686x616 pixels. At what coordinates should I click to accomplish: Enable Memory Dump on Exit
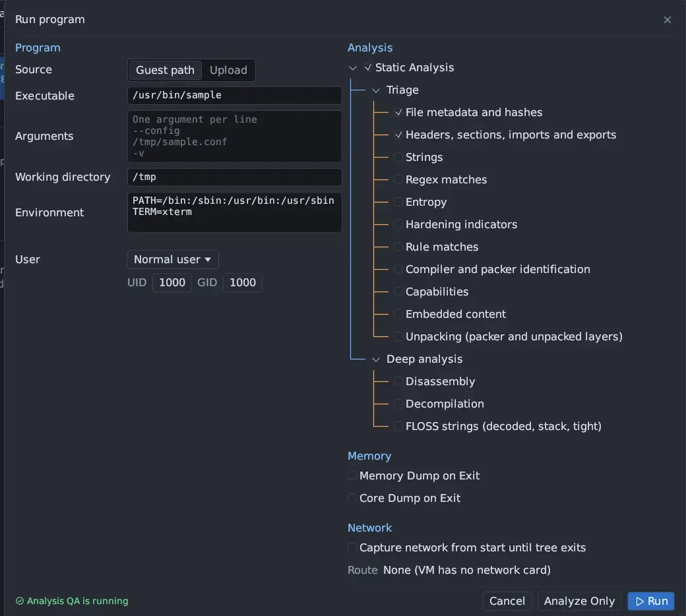[352, 476]
